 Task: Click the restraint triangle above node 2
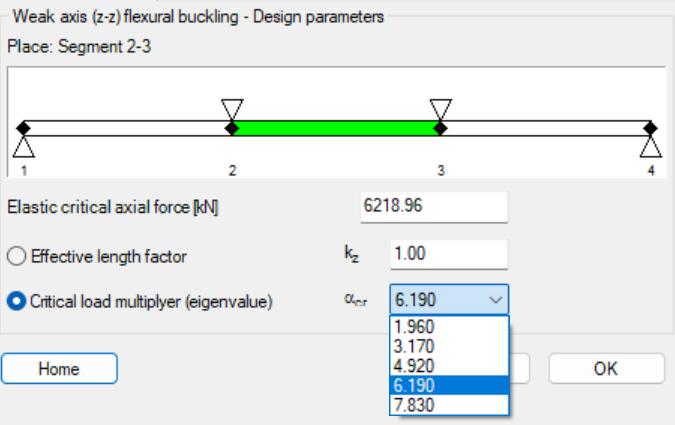(x=232, y=109)
